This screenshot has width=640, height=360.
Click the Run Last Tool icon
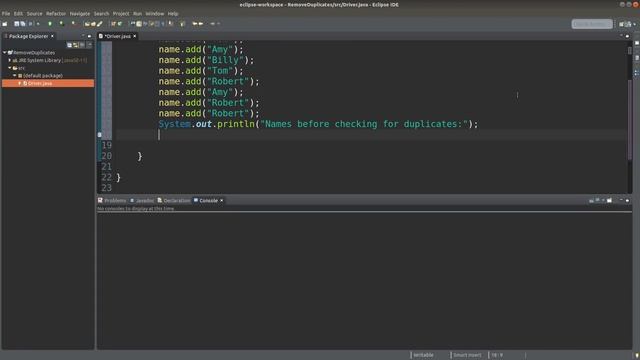pos(73,24)
